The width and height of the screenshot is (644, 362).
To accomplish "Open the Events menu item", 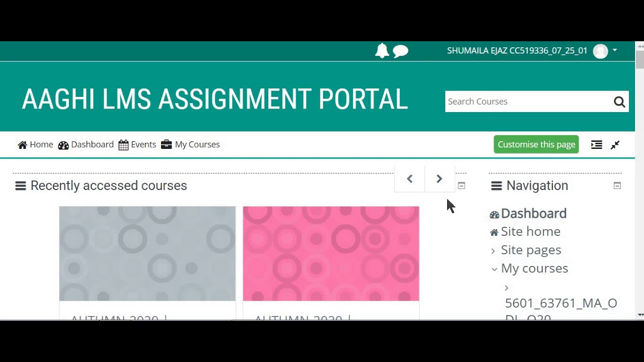I will 137,144.
